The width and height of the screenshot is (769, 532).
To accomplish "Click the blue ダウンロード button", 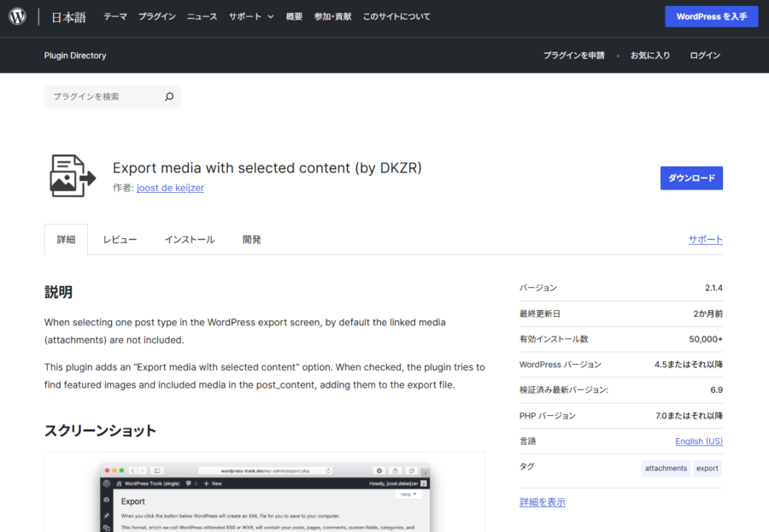I will pyautogui.click(x=691, y=178).
